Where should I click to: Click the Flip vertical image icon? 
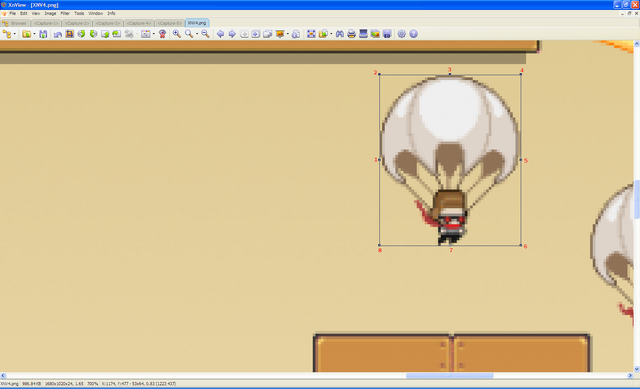click(x=105, y=34)
